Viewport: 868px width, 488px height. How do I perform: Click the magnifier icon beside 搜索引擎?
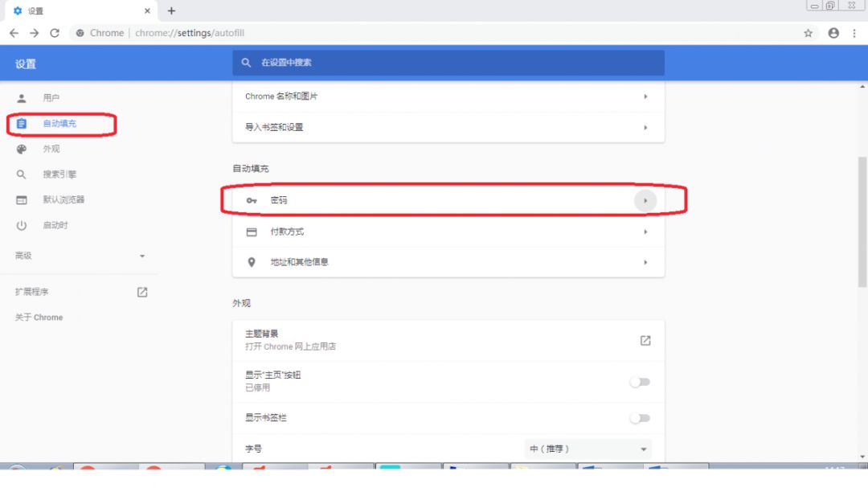21,174
